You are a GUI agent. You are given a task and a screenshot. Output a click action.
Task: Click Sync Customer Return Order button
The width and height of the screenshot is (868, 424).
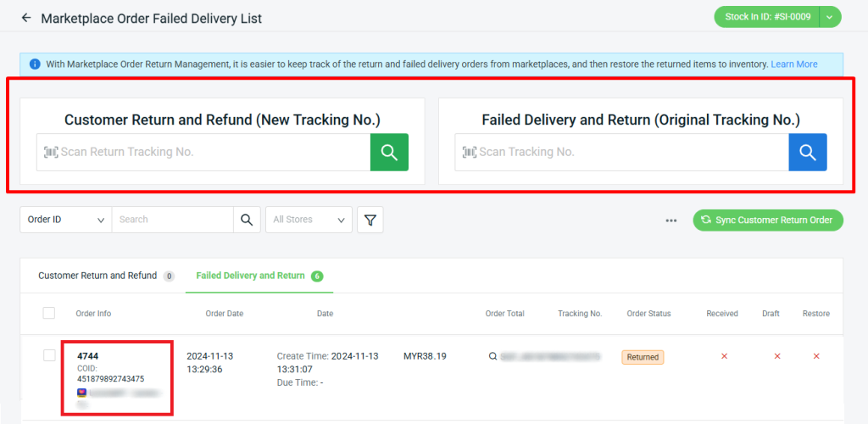[x=768, y=220]
